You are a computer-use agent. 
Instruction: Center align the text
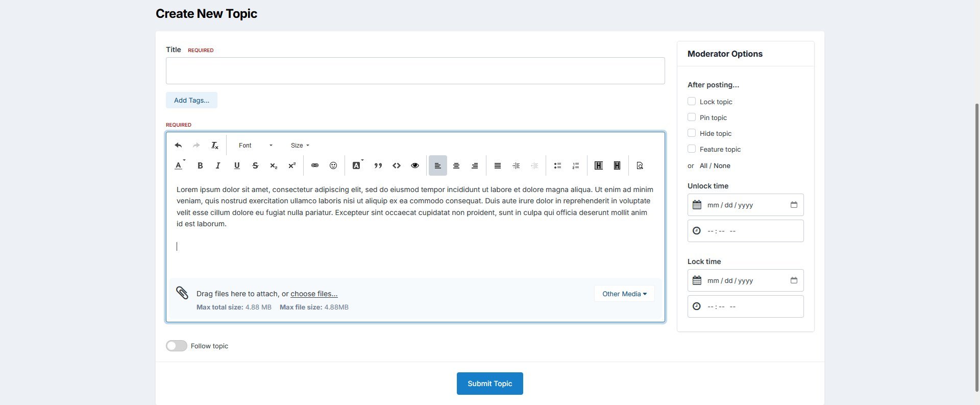click(456, 165)
